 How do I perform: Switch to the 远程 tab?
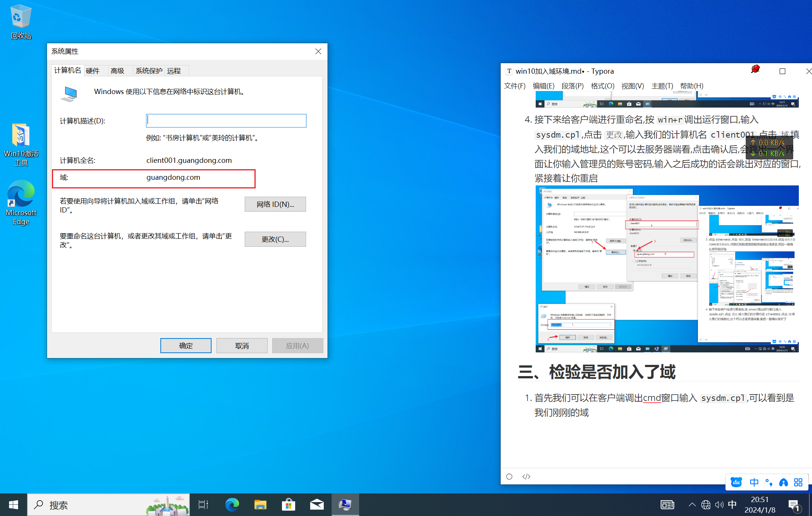(x=174, y=71)
